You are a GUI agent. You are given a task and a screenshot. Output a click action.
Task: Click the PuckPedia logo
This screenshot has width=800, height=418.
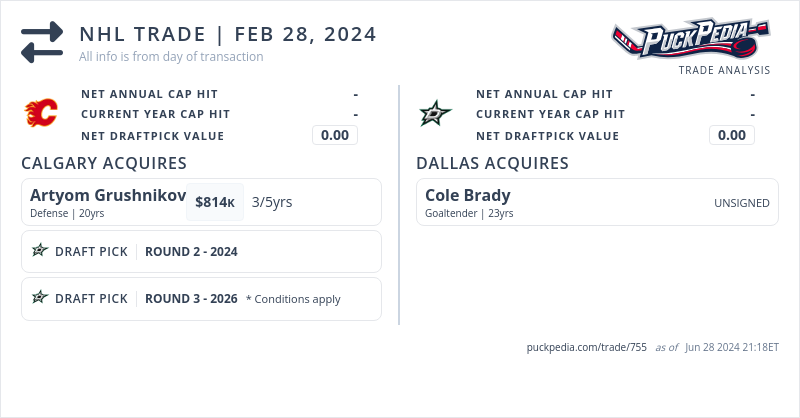tap(692, 40)
